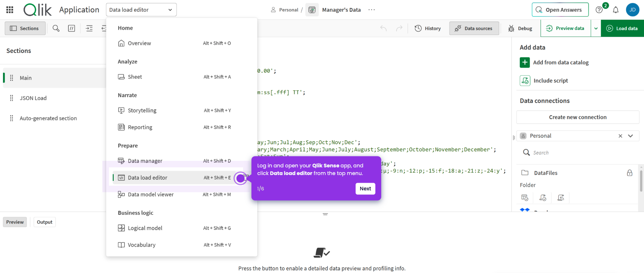Click the Manager's Data app title
The width and height of the screenshot is (644, 273).
coord(341,10)
